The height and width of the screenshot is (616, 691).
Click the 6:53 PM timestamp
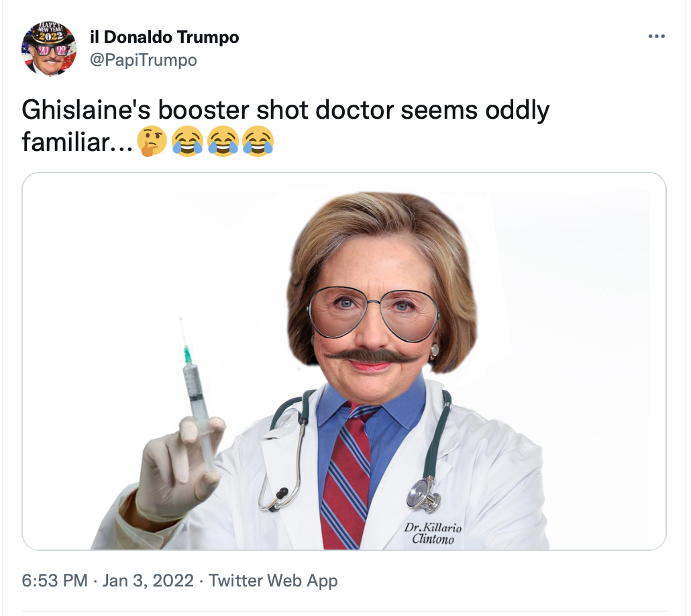(54, 580)
